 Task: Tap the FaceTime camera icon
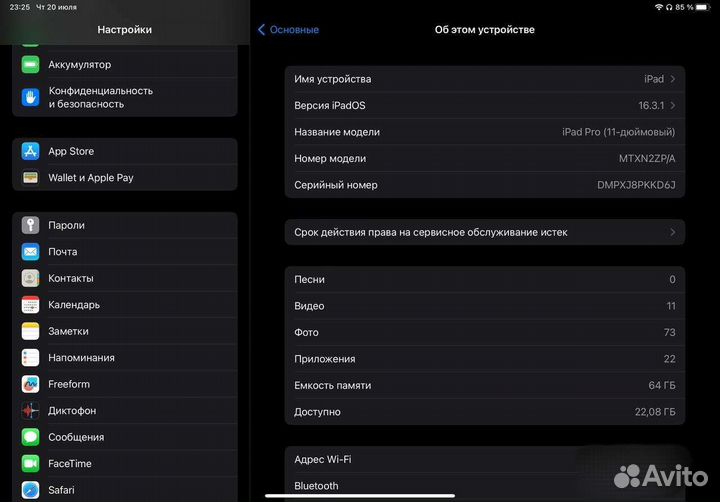point(30,463)
